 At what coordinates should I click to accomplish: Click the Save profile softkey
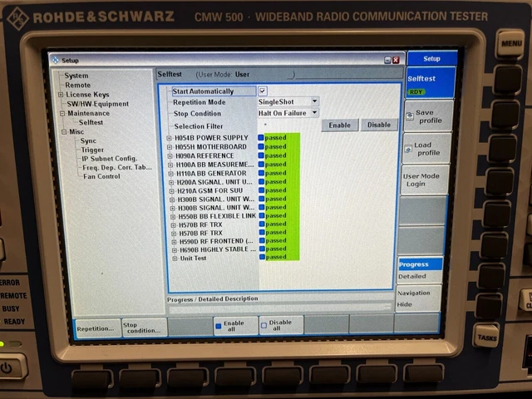click(429, 116)
